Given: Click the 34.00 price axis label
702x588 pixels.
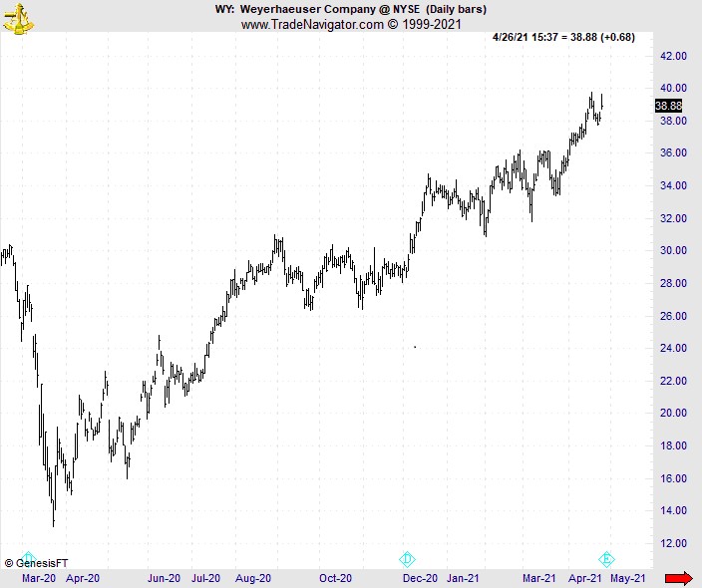Looking at the screenshot, I should click(x=673, y=185).
